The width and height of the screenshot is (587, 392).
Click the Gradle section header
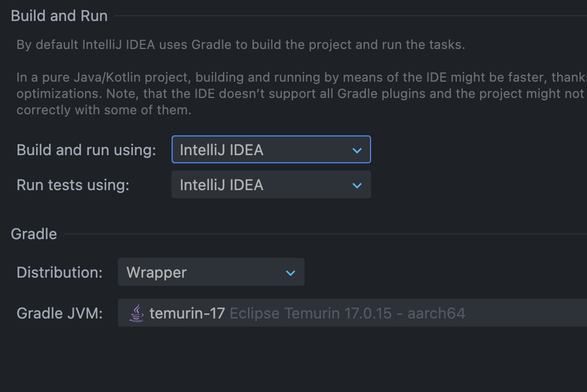coord(34,234)
